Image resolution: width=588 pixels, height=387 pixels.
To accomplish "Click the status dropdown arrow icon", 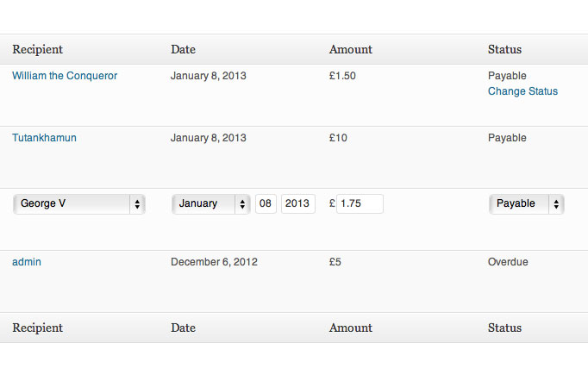I will tap(556, 204).
